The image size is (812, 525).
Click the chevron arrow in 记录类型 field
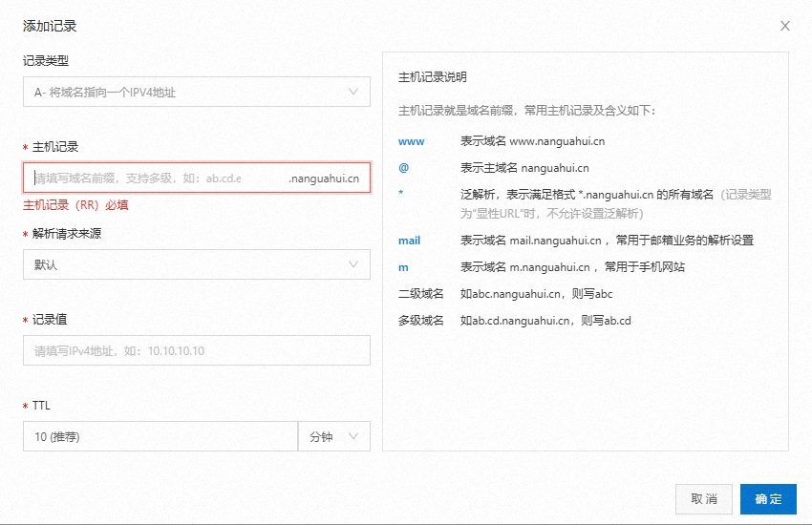(353, 93)
